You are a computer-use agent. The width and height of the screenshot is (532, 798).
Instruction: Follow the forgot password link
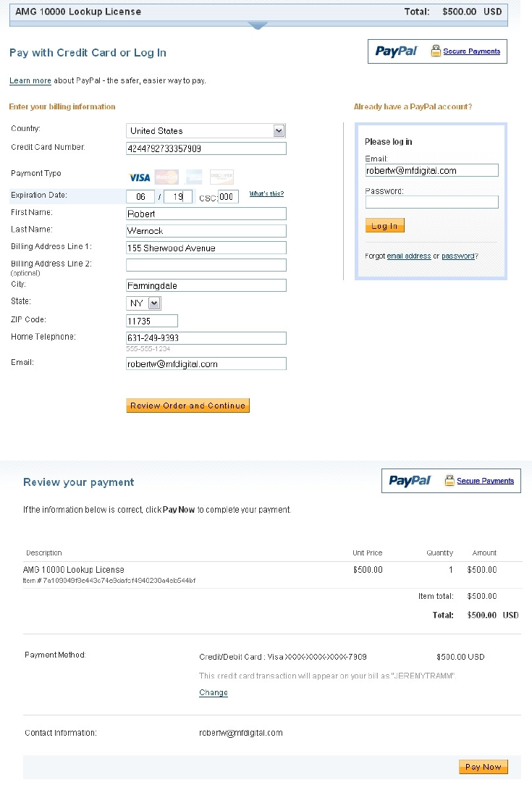coord(458,256)
